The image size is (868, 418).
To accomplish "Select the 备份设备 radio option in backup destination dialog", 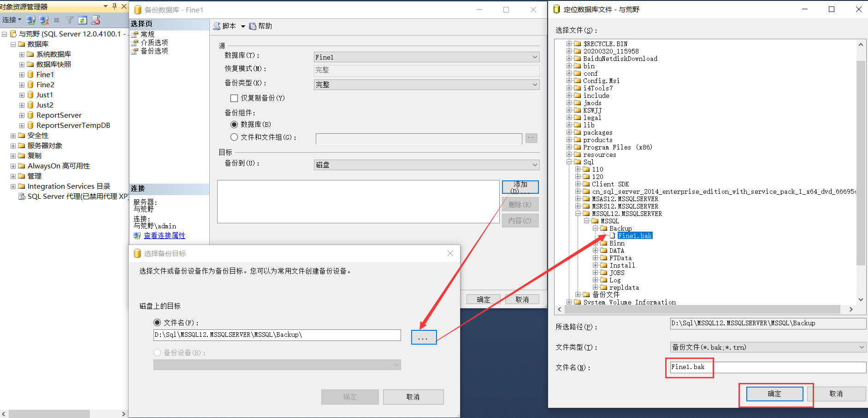I will (x=157, y=352).
